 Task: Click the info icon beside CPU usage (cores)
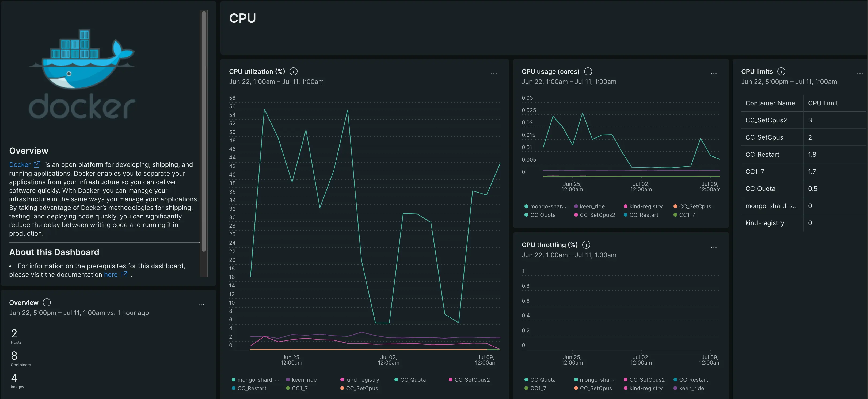pos(588,71)
